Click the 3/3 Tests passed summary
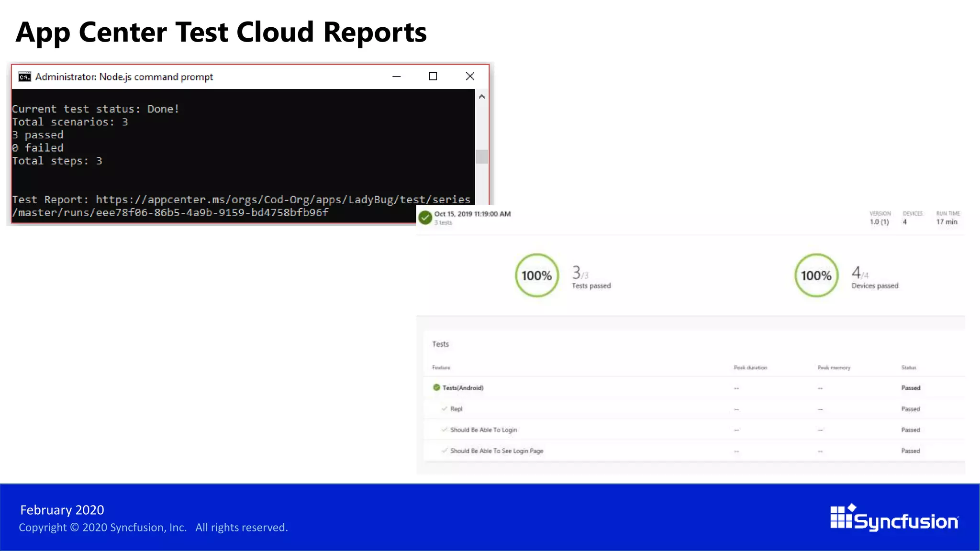Image resolution: width=980 pixels, height=551 pixels. 591,277
